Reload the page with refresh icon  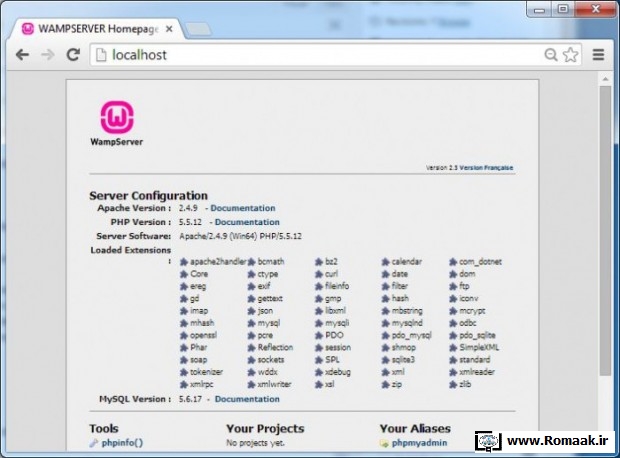(73, 55)
